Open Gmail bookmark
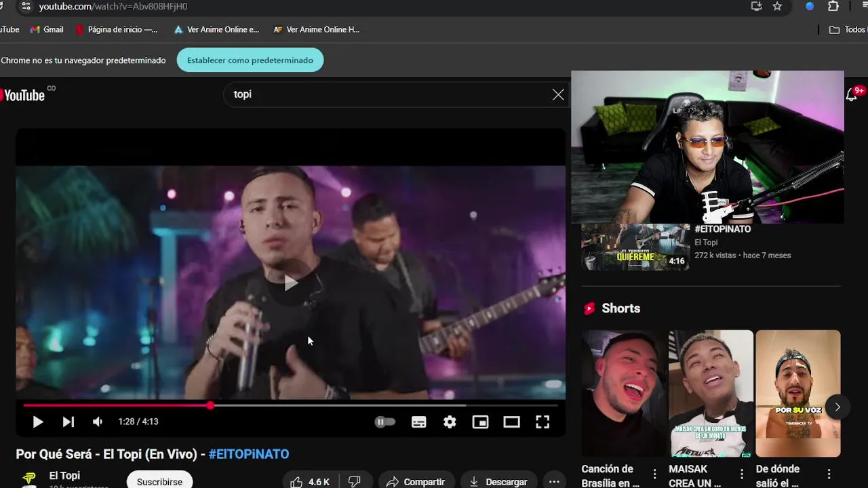 pos(47,30)
